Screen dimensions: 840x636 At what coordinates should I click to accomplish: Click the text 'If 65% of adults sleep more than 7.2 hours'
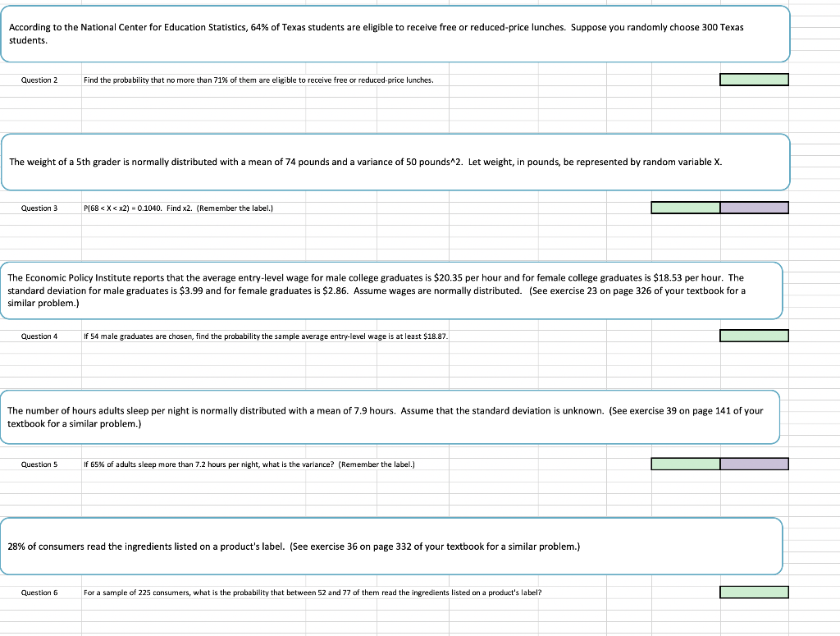coord(155,464)
